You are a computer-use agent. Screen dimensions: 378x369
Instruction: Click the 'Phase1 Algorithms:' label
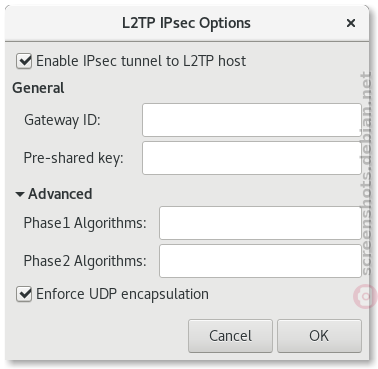pos(85,223)
